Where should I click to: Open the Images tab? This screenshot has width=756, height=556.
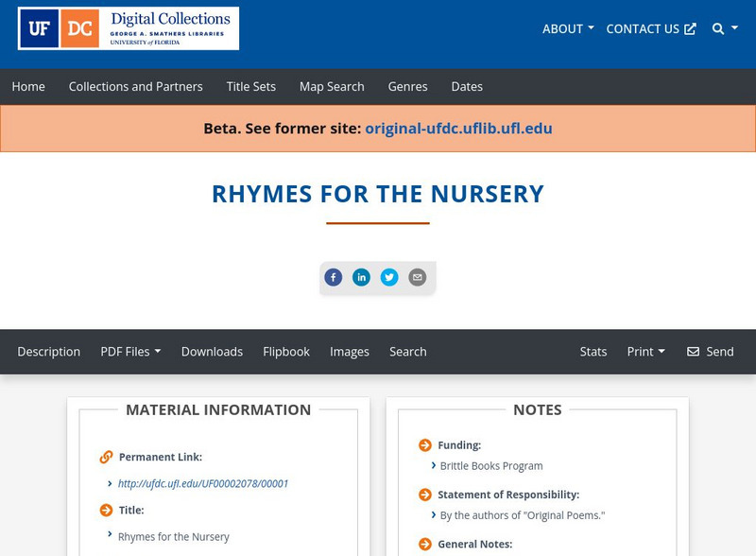point(351,352)
